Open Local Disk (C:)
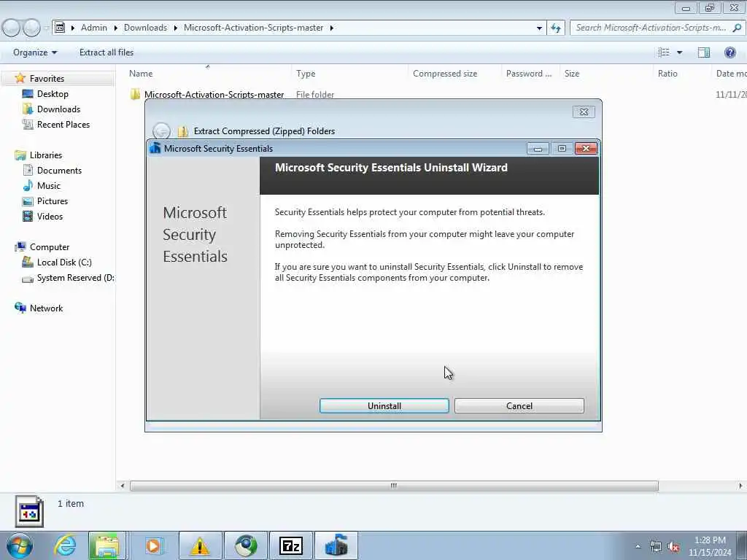747x560 pixels. point(64,262)
